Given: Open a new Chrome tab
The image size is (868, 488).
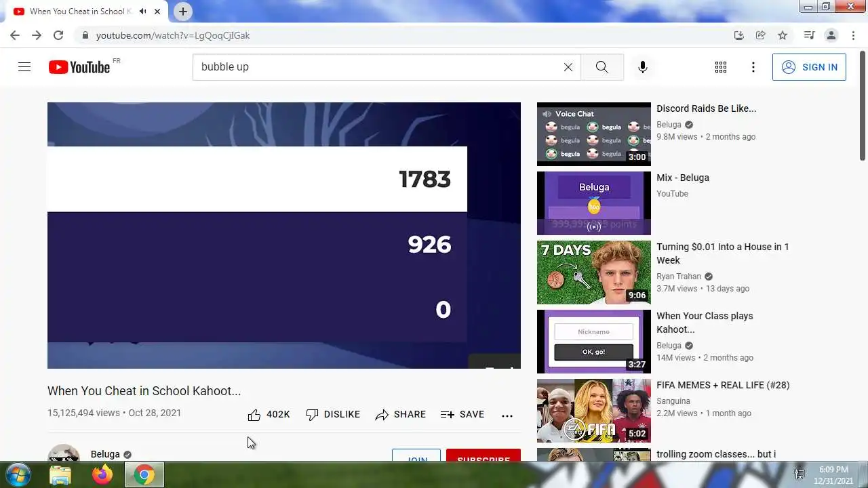Looking at the screenshot, I should [x=182, y=12].
